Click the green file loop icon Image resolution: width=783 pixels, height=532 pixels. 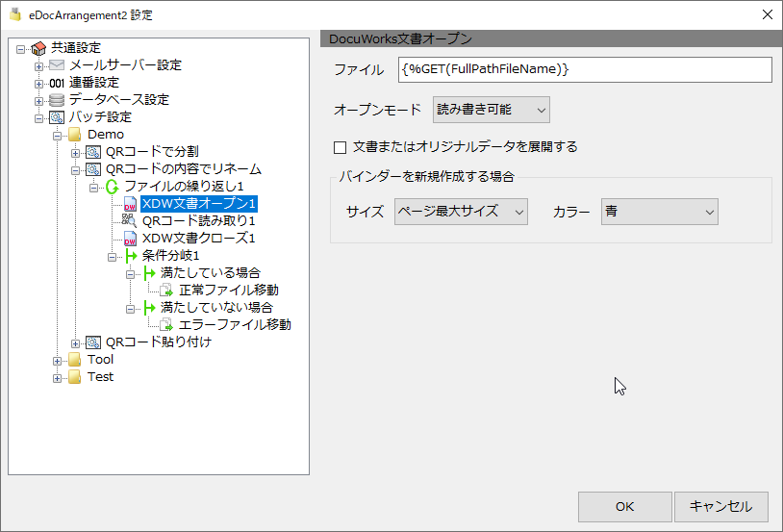[x=112, y=187]
